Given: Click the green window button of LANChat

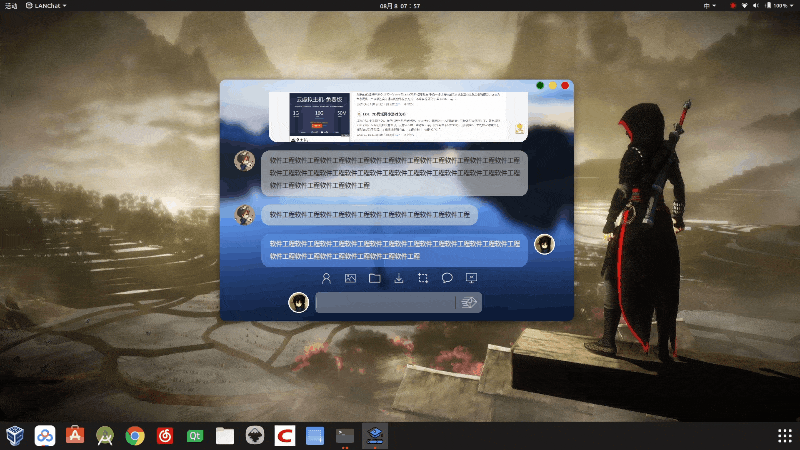Looking at the screenshot, I should (540, 85).
